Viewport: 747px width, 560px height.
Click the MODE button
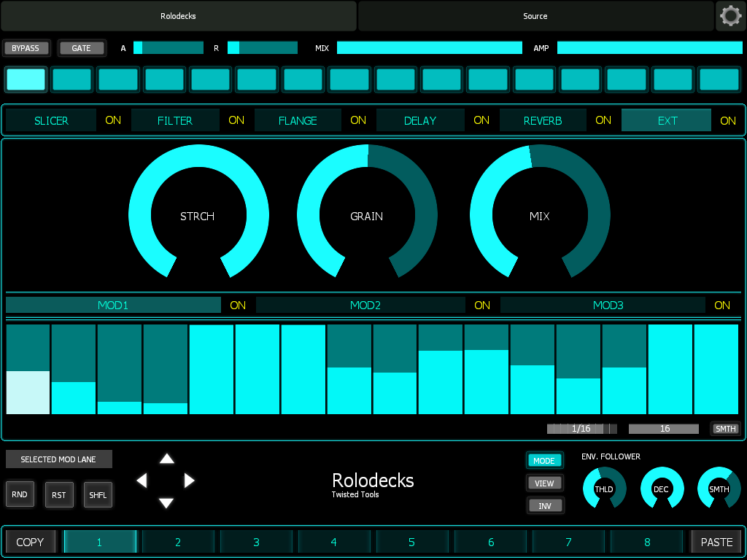pyautogui.click(x=544, y=461)
